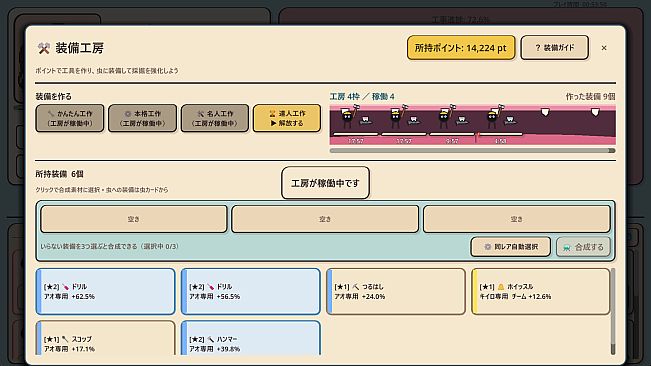Select the ハンマー +39.8% equipment card

pyautogui.click(x=251, y=338)
